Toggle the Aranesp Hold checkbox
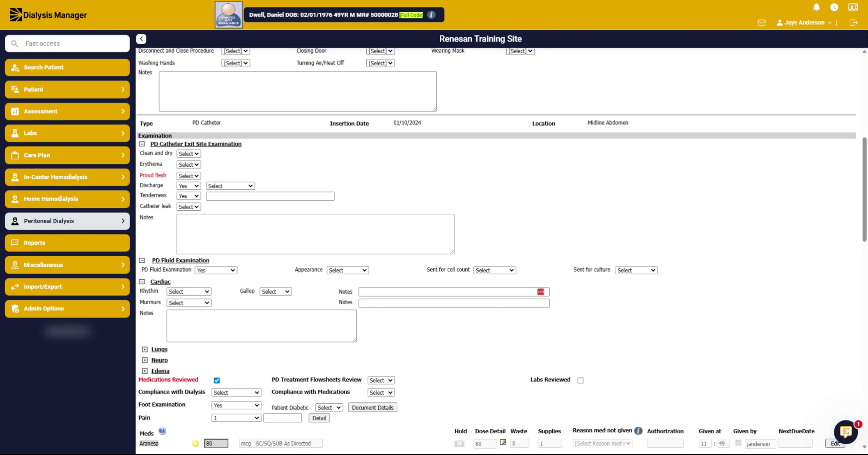Viewport: 868px width, 455px height. [x=459, y=443]
